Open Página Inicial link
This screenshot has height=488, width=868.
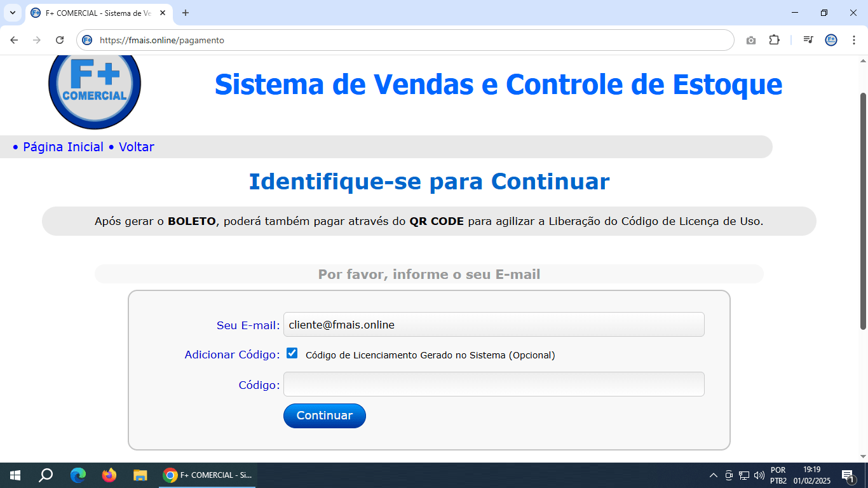(62, 147)
